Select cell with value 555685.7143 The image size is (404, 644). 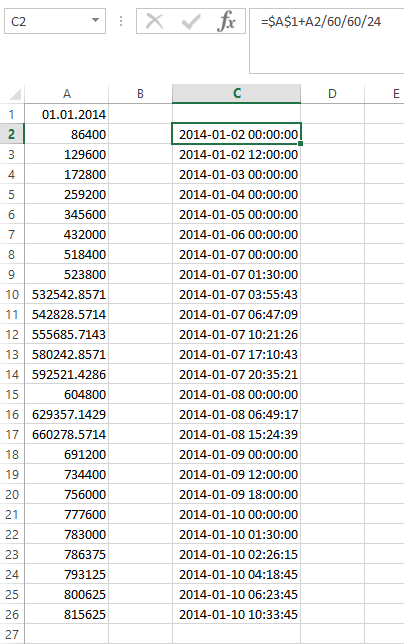click(x=67, y=334)
